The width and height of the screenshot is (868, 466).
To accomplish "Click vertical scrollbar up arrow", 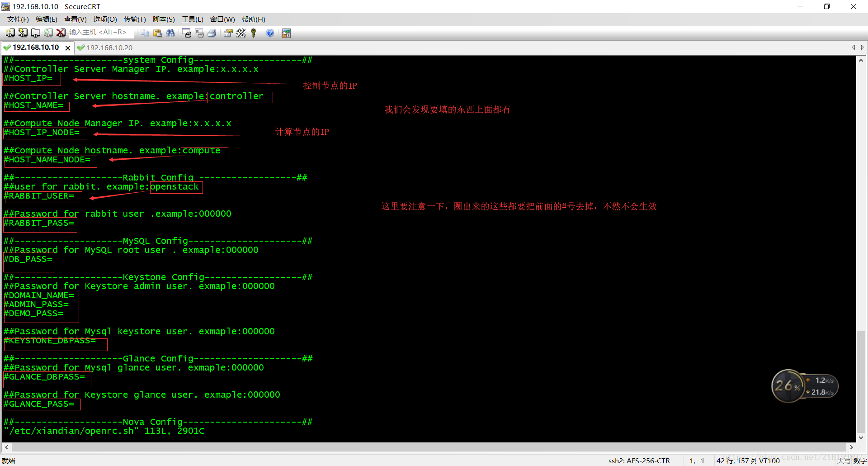I will tap(861, 61).
